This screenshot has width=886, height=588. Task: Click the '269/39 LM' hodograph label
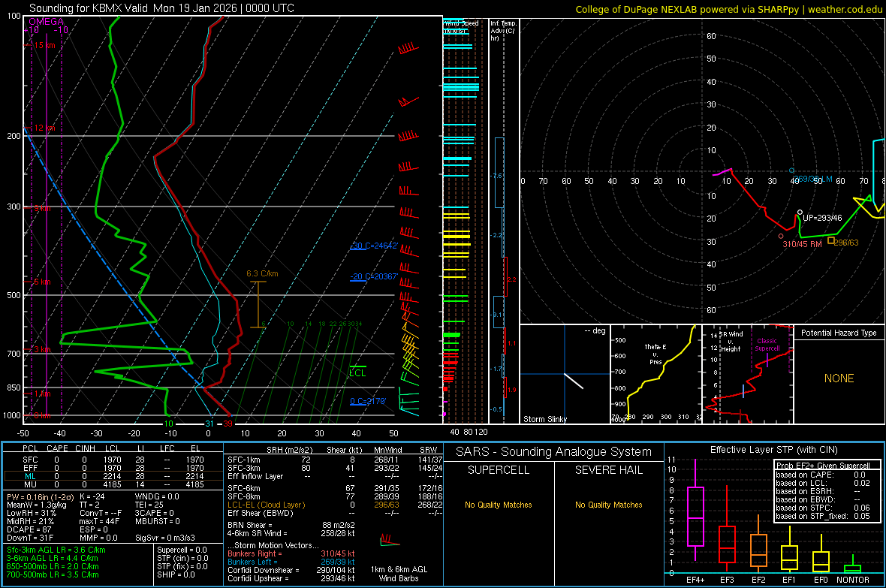pyautogui.click(x=812, y=179)
